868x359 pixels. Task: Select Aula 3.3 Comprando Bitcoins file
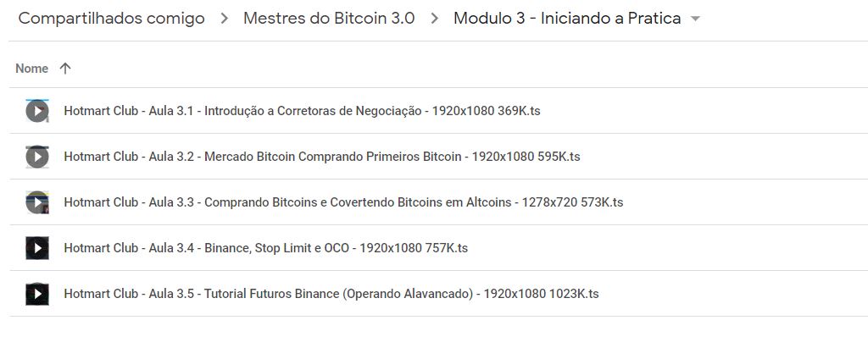coord(342,202)
